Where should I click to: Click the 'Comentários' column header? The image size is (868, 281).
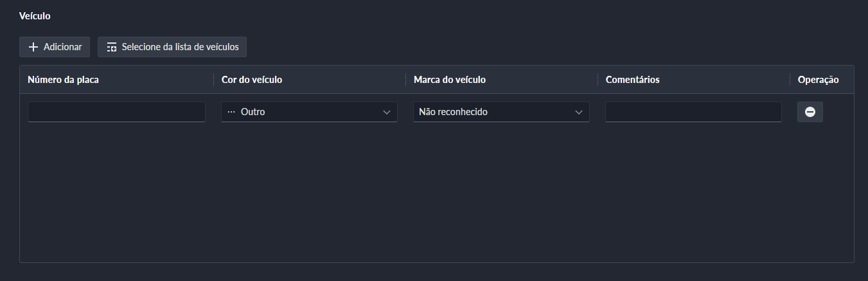click(x=633, y=80)
